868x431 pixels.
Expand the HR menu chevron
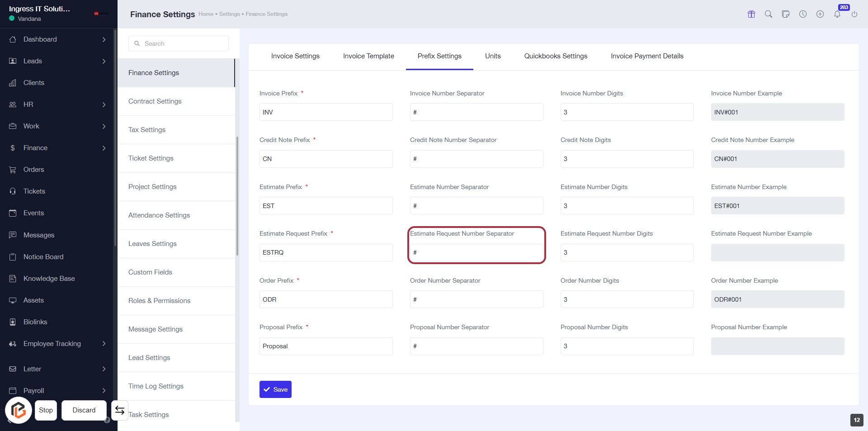104,104
